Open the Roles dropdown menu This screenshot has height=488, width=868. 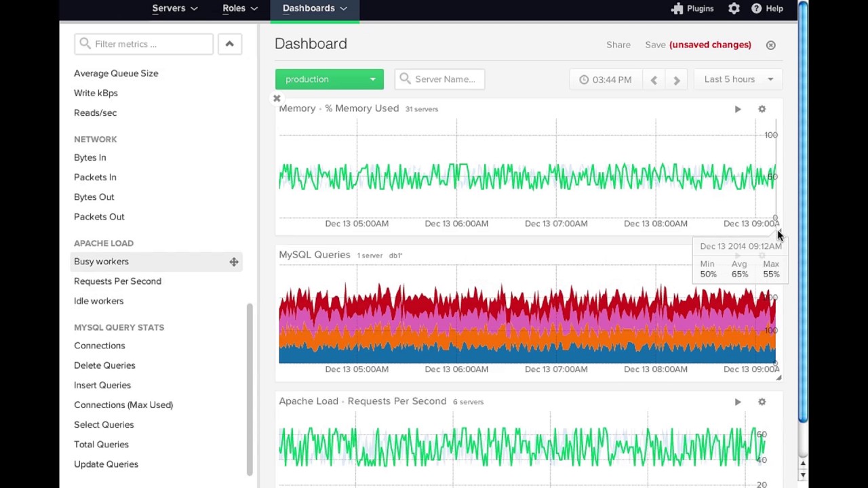[240, 8]
